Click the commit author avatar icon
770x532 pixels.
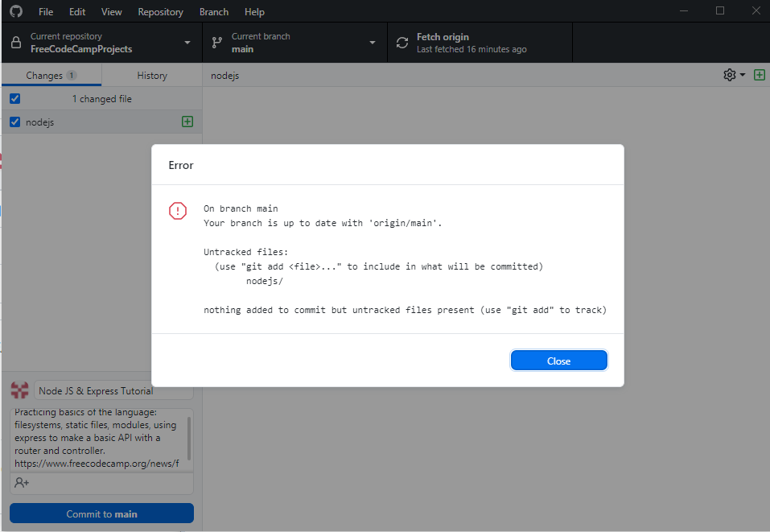pos(19,390)
